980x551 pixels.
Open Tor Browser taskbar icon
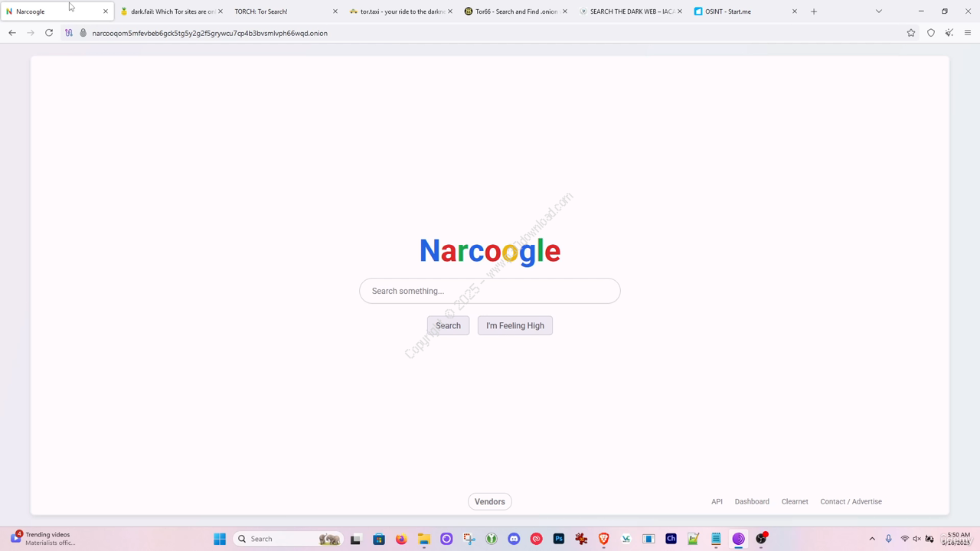coord(738,539)
